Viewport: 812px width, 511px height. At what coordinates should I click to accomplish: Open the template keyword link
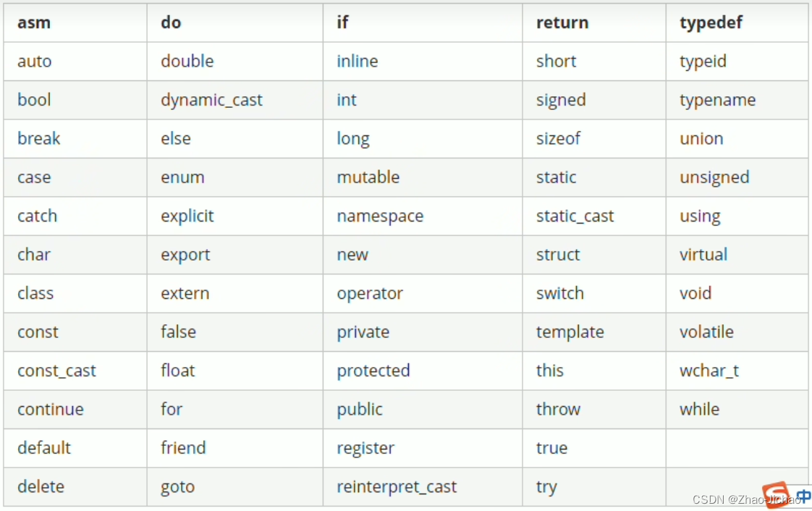(x=570, y=332)
